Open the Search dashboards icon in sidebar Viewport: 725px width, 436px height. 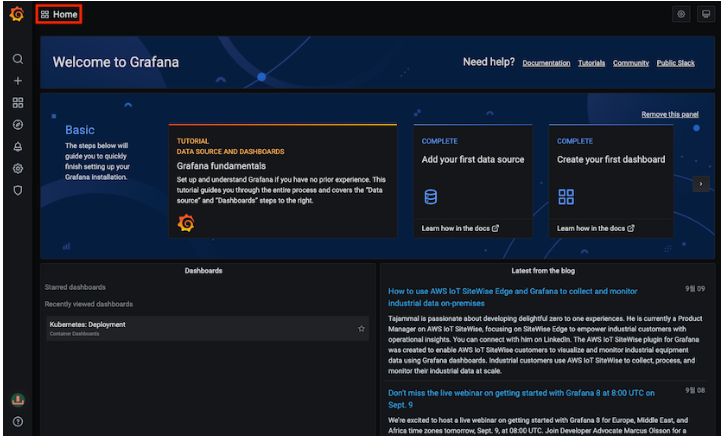tap(18, 59)
